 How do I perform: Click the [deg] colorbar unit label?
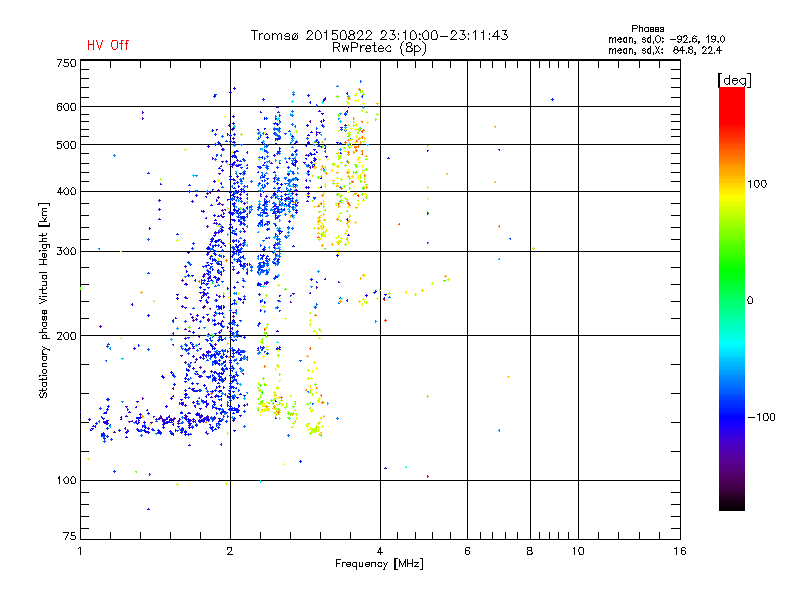(x=734, y=81)
